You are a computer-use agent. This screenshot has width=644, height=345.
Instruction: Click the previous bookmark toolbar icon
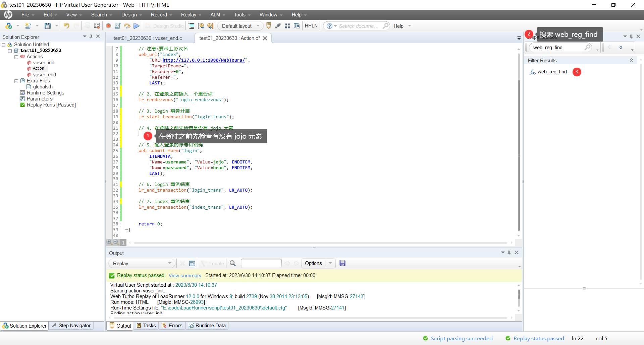[201, 26]
